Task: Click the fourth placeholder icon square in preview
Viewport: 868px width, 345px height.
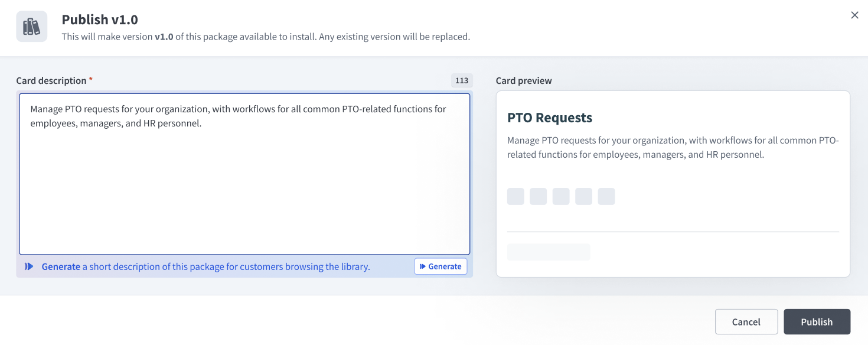Action: coord(584,197)
